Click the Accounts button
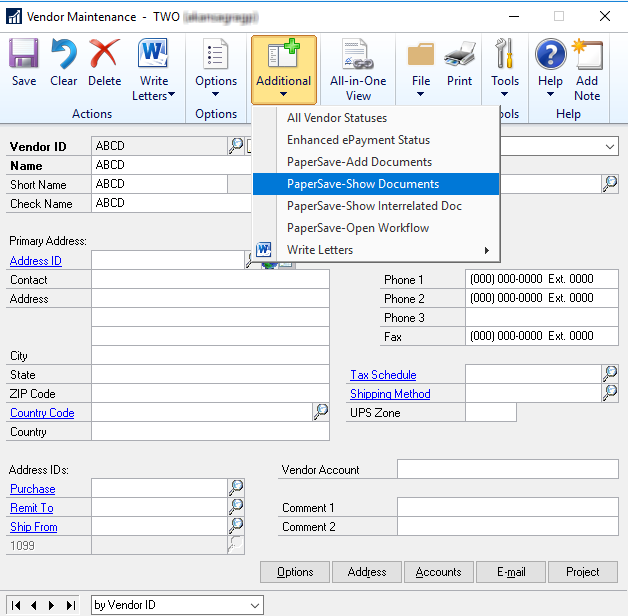Screen dimensions: 628x616 coord(439,572)
